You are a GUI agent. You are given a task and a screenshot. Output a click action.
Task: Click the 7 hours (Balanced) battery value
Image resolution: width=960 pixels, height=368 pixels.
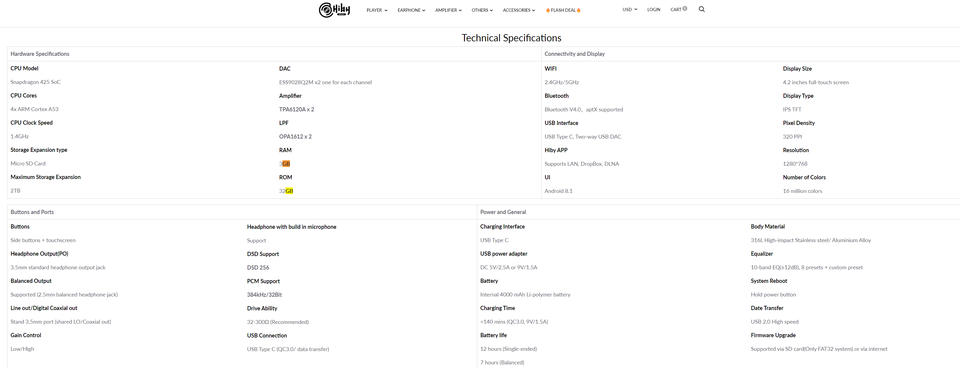click(x=502, y=362)
